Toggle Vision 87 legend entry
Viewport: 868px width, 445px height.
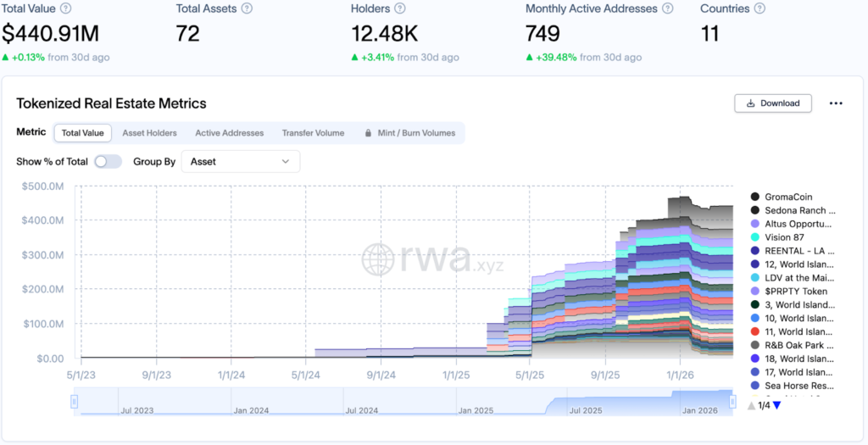coord(777,237)
